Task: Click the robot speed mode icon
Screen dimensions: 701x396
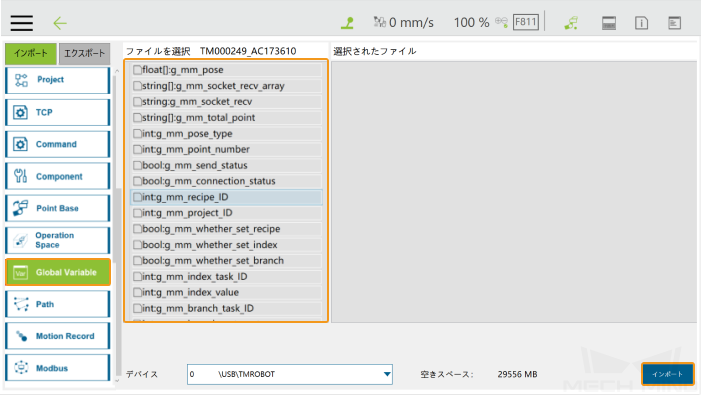Action: 379,22
